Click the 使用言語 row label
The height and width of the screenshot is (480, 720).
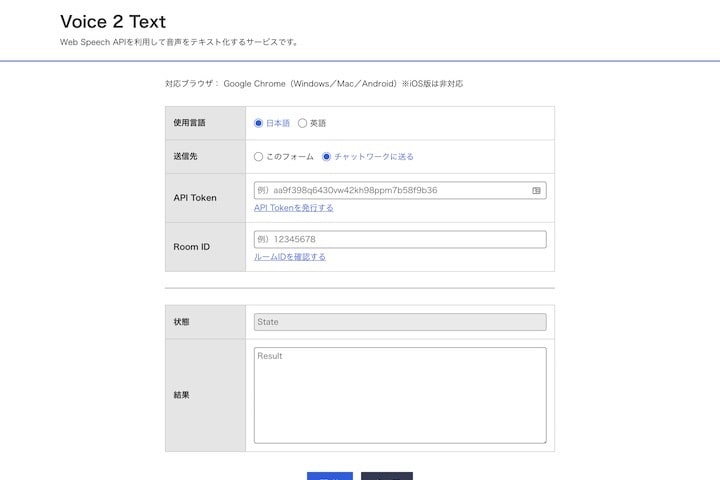click(x=189, y=123)
